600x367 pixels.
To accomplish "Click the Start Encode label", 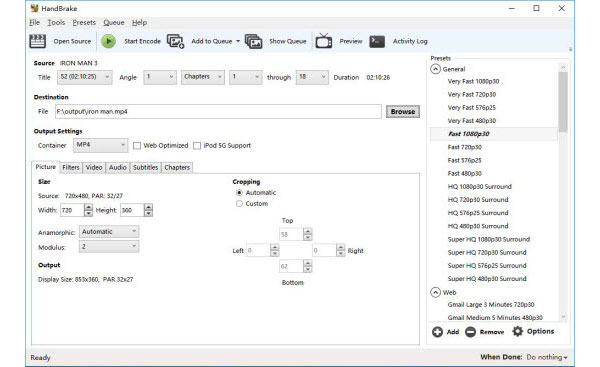I will [x=142, y=41].
